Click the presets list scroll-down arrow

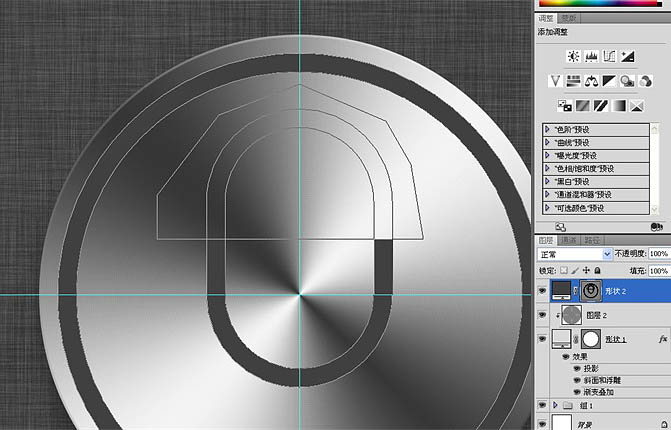(654, 210)
